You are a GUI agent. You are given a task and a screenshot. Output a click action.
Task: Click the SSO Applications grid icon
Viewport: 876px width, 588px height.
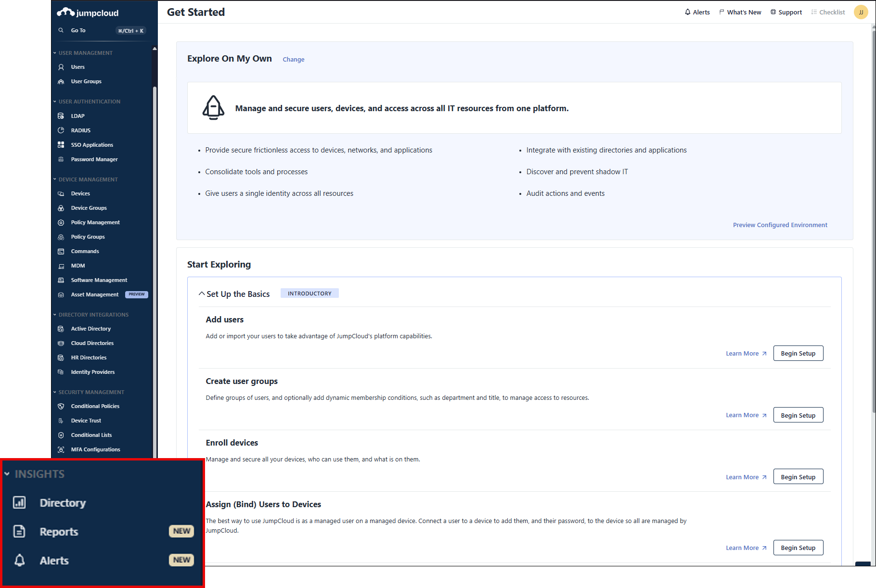pyautogui.click(x=61, y=145)
